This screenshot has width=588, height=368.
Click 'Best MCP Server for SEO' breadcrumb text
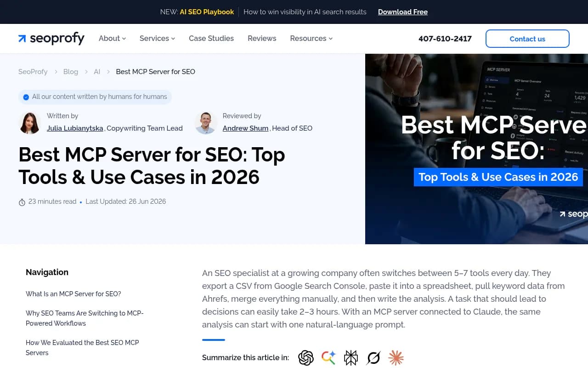click(x=156, y=72)
